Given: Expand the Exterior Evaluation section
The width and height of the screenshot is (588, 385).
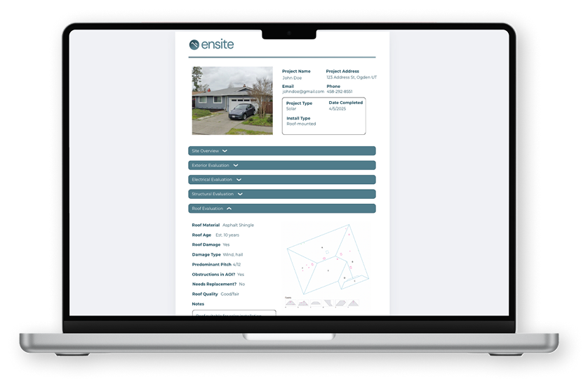Looking at the screenshot, I should coord(281,165).
